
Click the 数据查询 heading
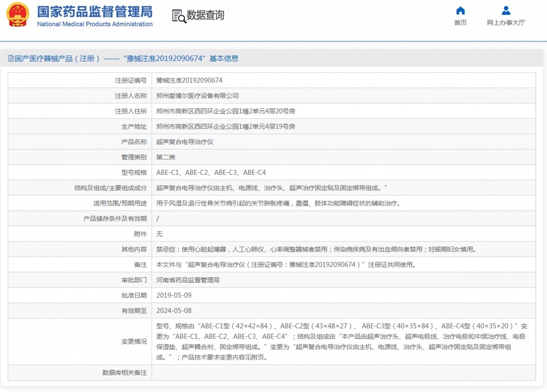tap(206, 15)
